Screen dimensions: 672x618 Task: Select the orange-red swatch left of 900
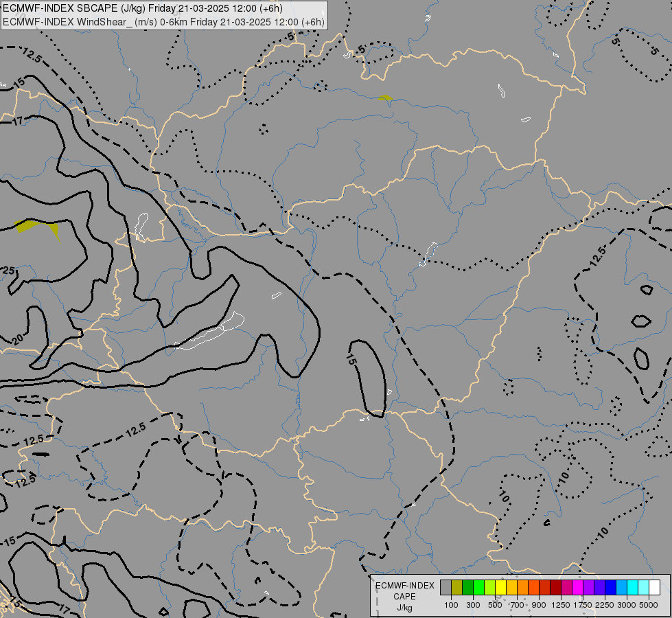533,588
